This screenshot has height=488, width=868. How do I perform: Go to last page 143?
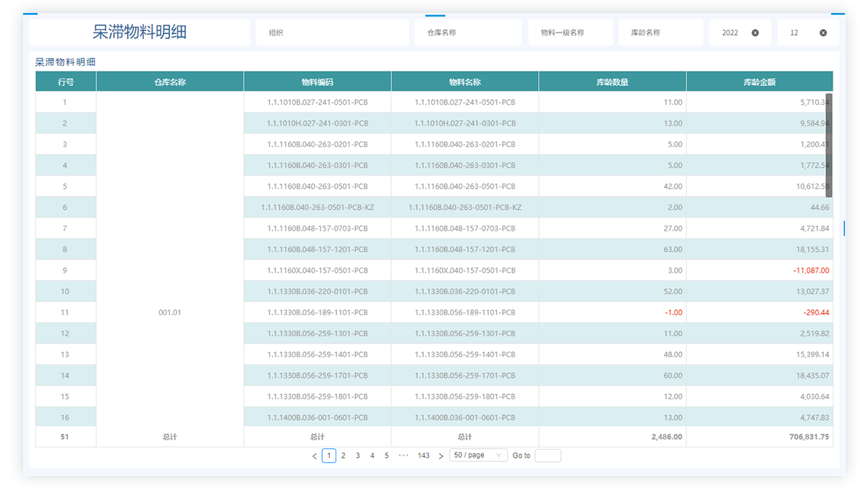pos(424,455)
